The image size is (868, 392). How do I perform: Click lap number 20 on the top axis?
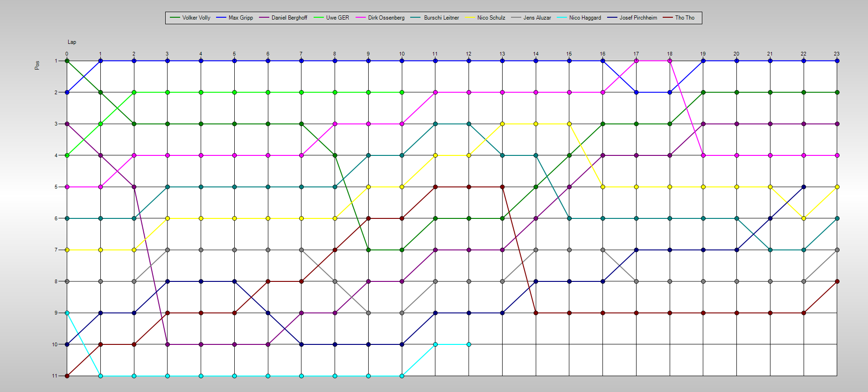click(736, 54)
